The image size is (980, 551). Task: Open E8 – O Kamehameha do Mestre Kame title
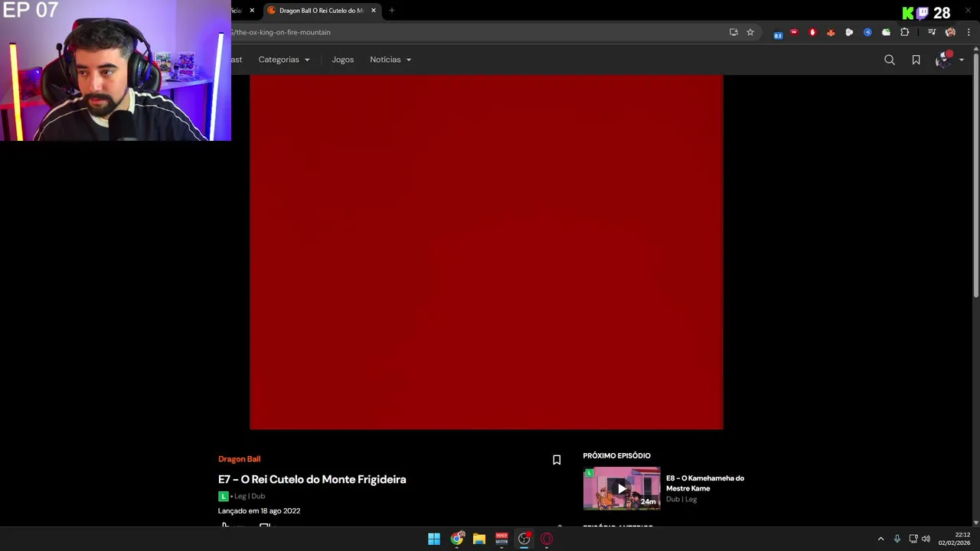click(705, 483)
